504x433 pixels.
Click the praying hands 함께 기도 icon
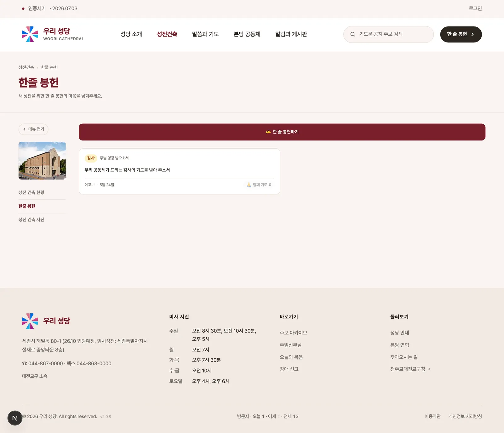[x=249, y=185]
